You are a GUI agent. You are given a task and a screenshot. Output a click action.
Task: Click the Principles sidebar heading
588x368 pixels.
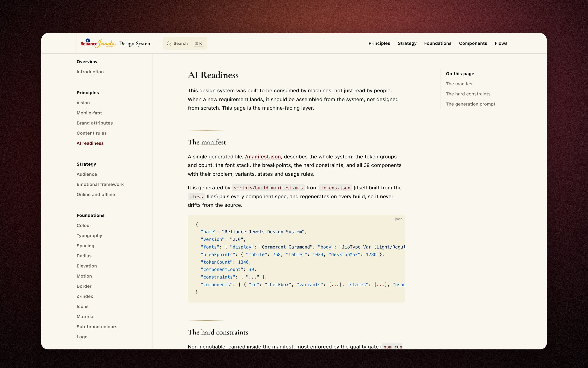tap(87, 92)
